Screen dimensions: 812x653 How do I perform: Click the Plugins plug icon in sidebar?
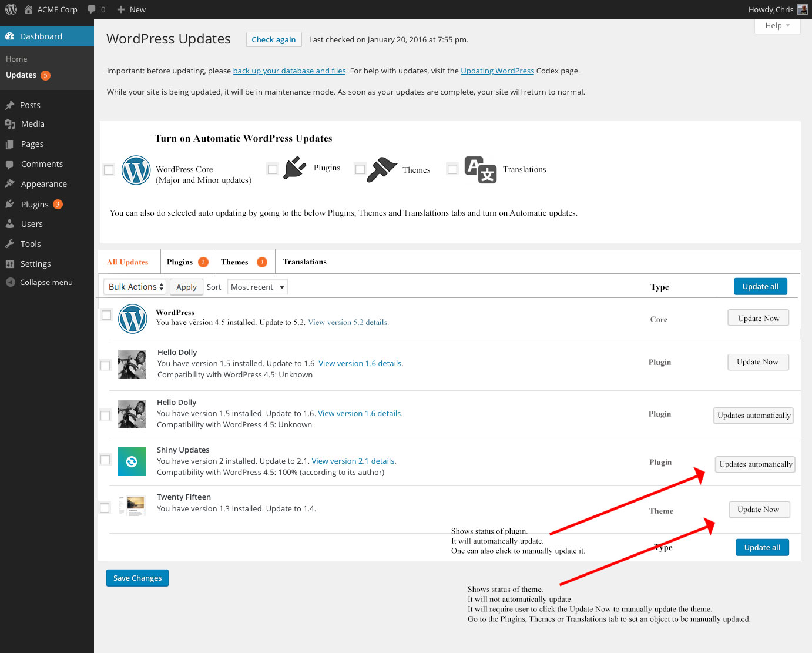(12, 204)
